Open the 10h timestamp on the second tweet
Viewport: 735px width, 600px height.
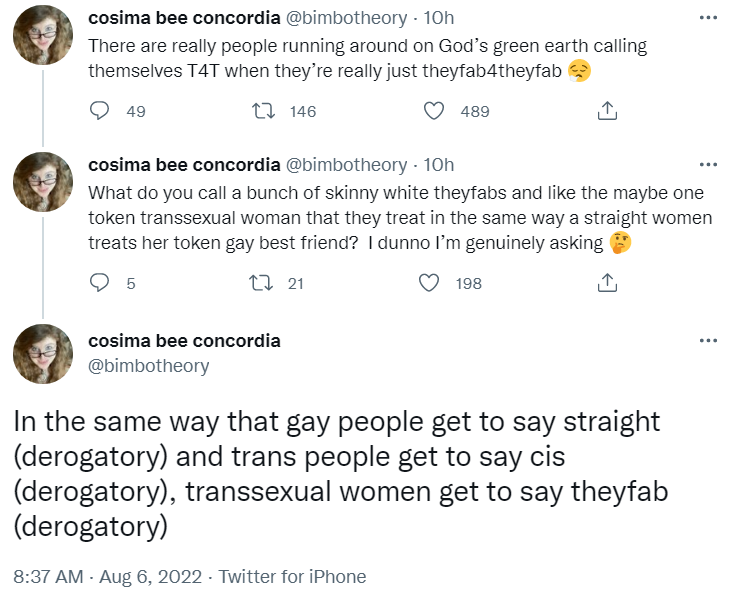439,165
